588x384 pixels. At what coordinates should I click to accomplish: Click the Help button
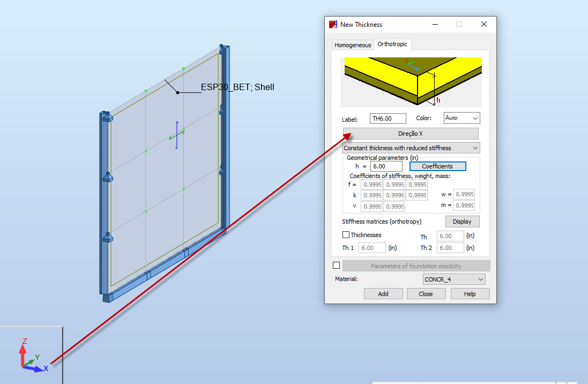point(470,293)
